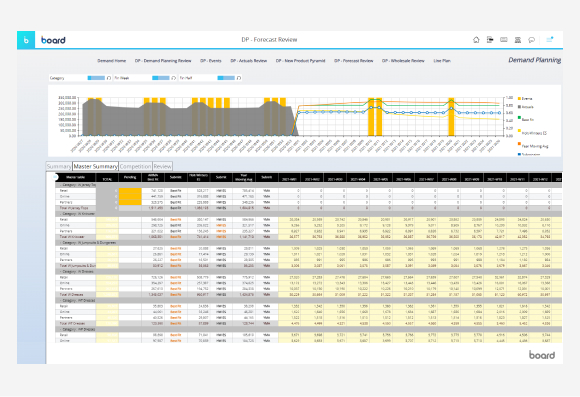The width and height of the screenshot is (580, 397).
Task: Click the teal Board 'b' square icon
Action: click(x=26, y=40)
